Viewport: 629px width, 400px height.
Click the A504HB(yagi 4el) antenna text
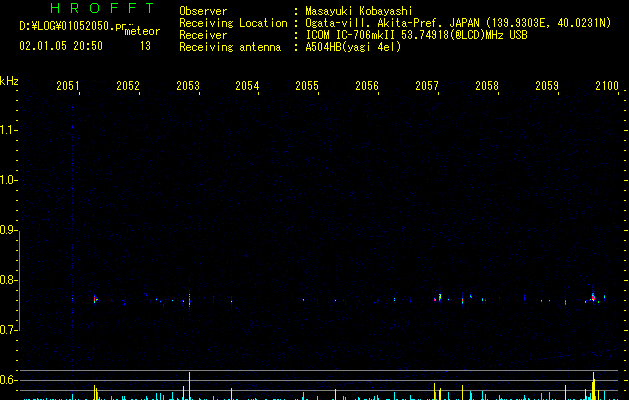pyautogui.click(x=353, y=47)
